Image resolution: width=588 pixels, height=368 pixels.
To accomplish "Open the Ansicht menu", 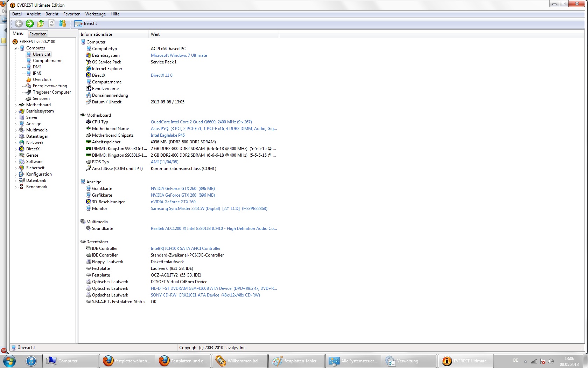I will pos(34,14).
